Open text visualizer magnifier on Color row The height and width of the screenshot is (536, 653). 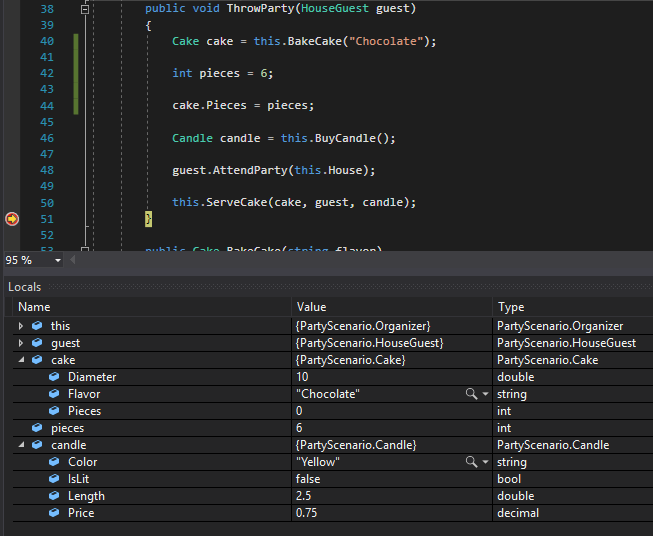point(471,462)
